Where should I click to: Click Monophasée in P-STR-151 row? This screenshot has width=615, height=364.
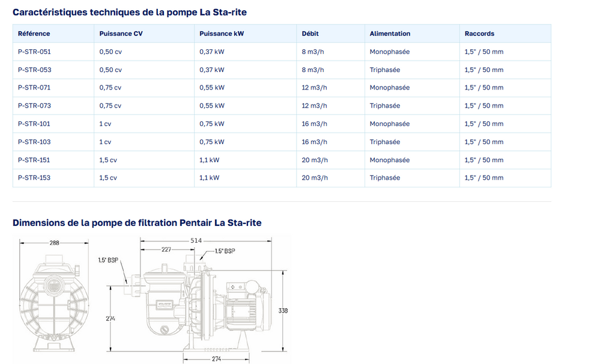point(389,160)
